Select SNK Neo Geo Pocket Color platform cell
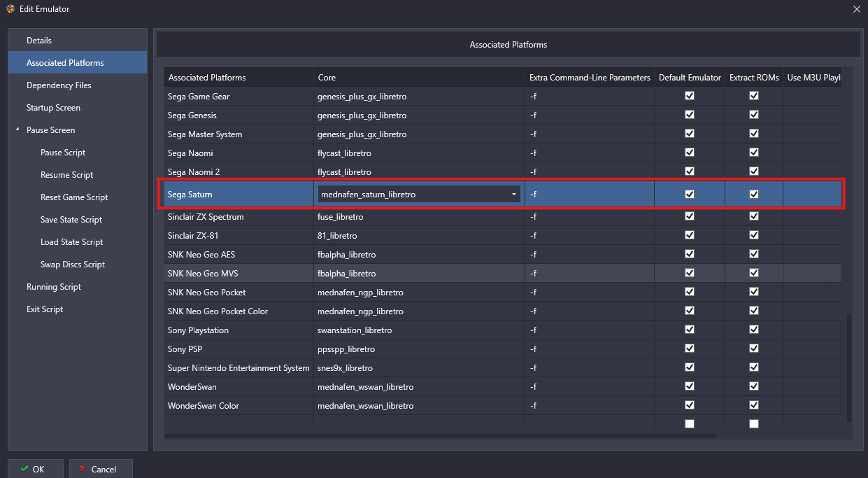The width and height of the screenshot is (868, 478). pyautogui.click(x=239, y=311)
